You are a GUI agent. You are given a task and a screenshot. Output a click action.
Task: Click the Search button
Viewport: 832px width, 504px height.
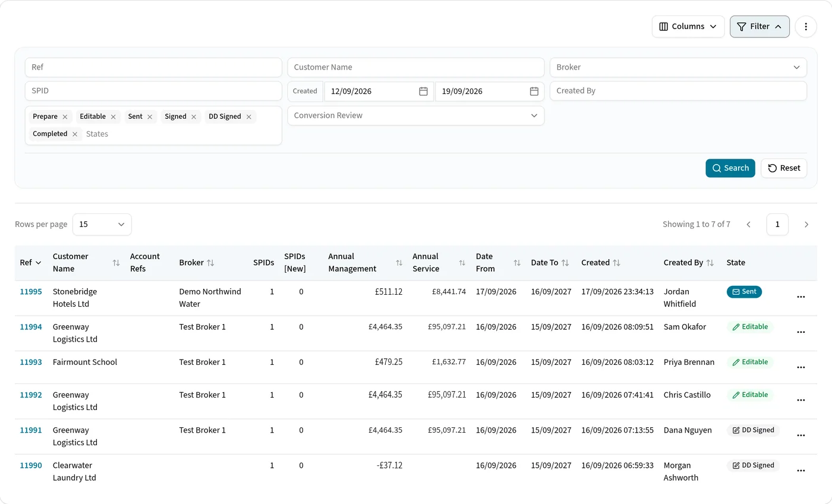730,168
